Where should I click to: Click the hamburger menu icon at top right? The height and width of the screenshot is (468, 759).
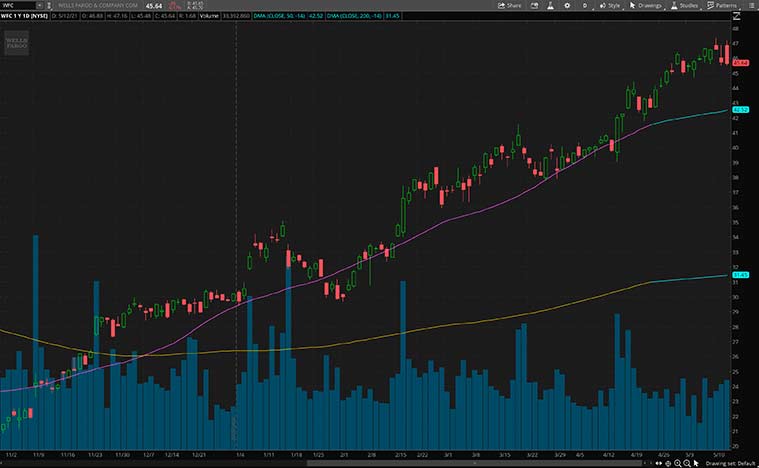click(750, 5)
